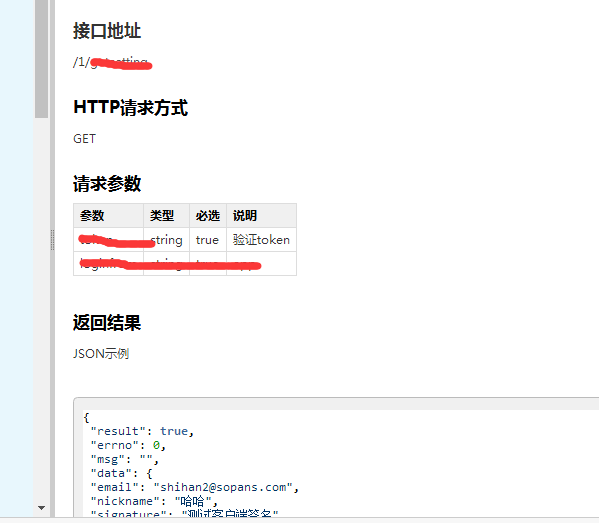Click the 验证token description cell
The width and height of the screenshot is (599, 523).
coord(262,240)
